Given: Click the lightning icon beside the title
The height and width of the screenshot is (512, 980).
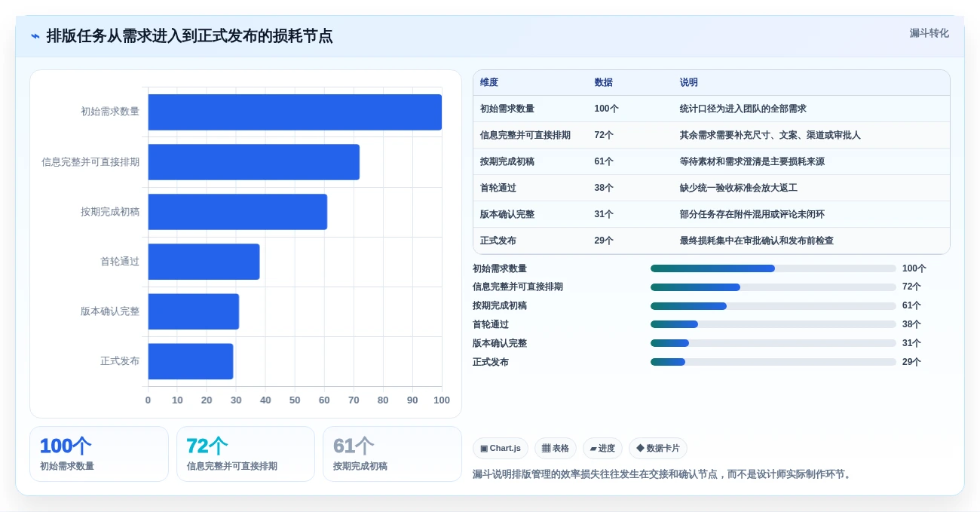Looking at the screenshot, I should (x=35, y=36).
